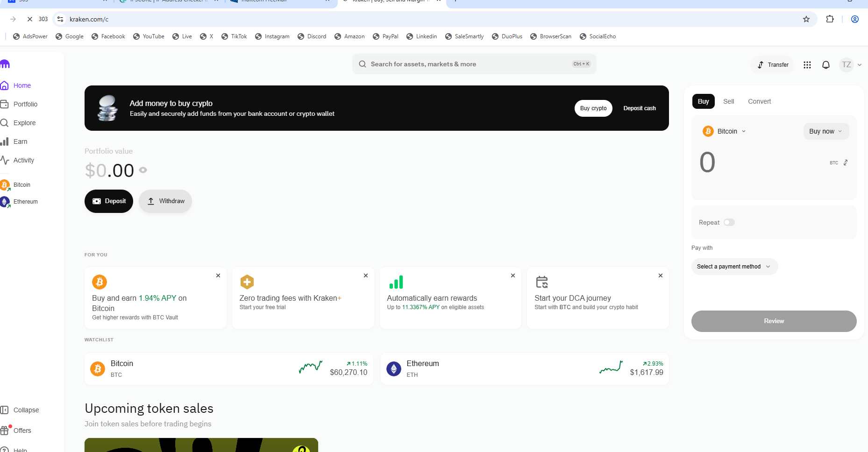
Task: Click the Ethereum watchlist icon
Action: click(x=394, y=369)
